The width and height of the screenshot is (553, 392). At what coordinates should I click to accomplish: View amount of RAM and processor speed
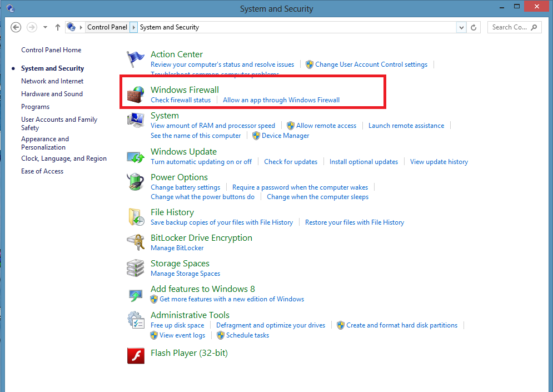[213, 126]
